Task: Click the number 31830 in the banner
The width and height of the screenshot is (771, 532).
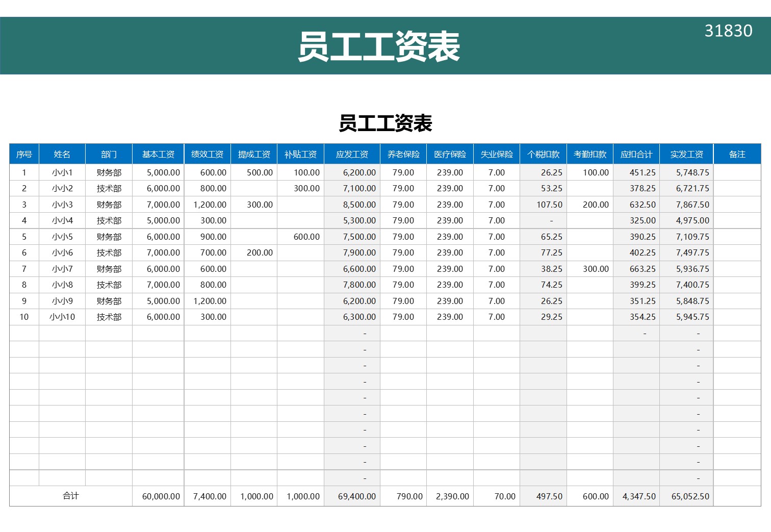Action: [728, 31]
